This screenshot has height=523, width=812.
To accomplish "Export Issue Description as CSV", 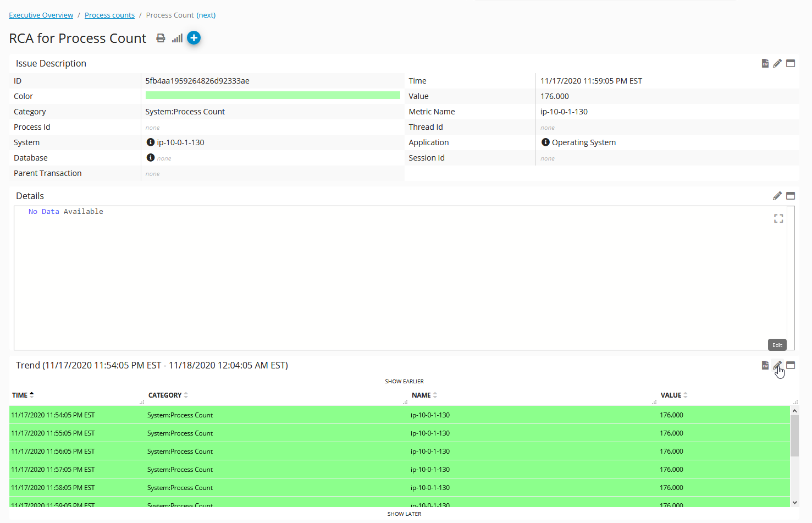I will (x=765, y=63).
